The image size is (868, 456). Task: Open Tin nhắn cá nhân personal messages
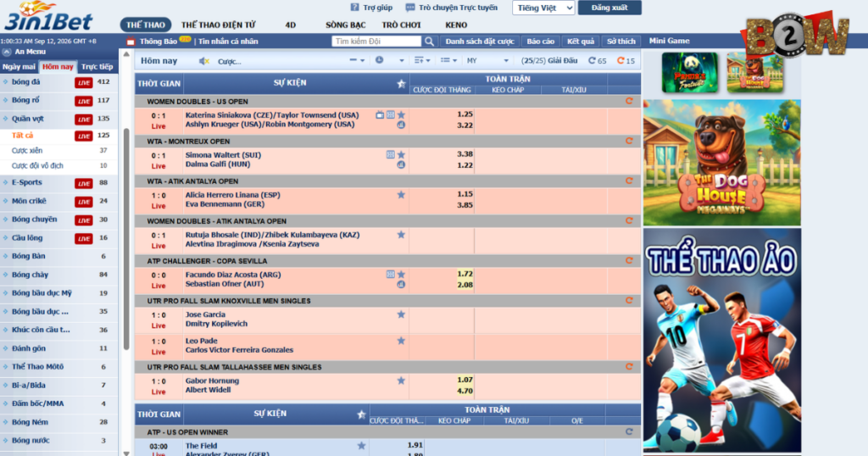[228, 42]
